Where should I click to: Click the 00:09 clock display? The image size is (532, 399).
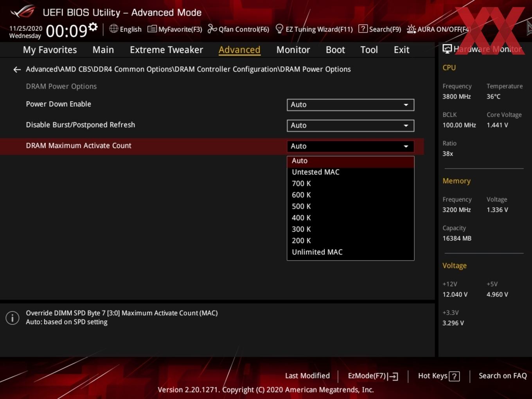[x=66, y=31]
